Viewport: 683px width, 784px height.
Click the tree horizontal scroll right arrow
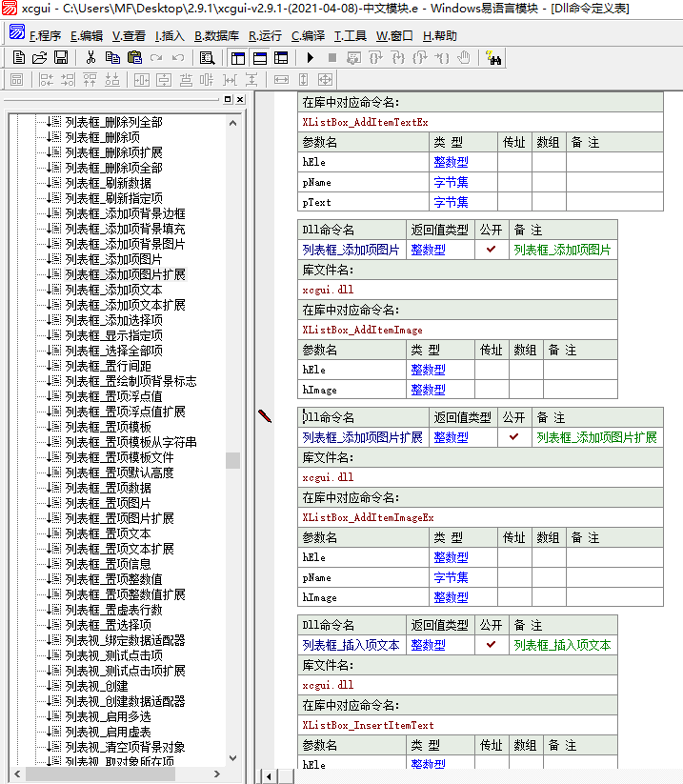(x=217, y=774)
